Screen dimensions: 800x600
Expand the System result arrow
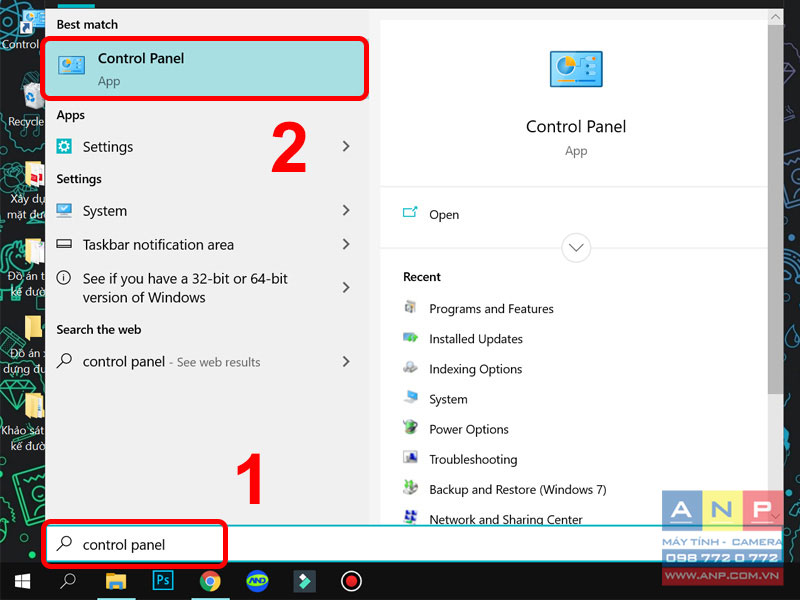(x=346, y=210)
